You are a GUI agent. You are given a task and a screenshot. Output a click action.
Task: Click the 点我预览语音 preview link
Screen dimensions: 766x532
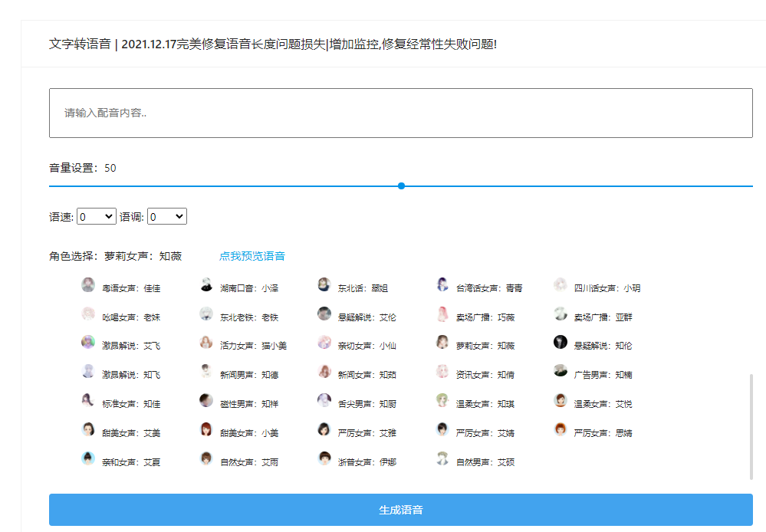252,256
